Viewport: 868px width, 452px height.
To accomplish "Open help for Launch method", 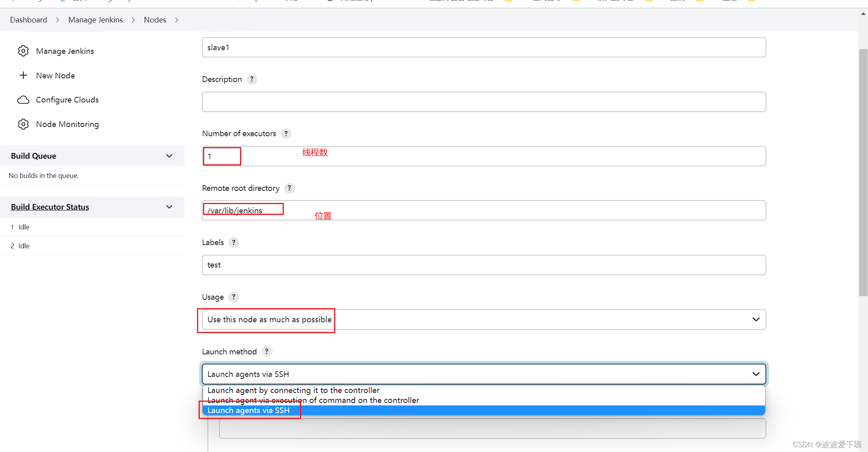I will 267,351.
